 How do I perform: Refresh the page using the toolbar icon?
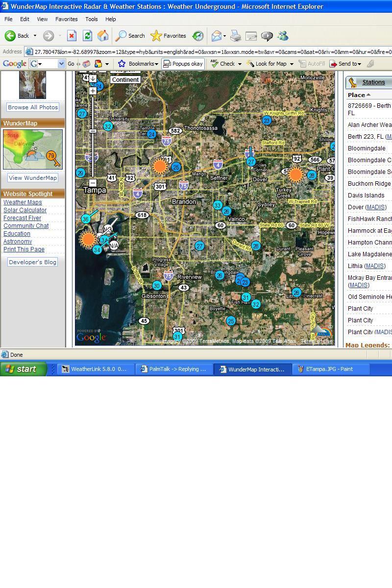[x=87, y=36]
